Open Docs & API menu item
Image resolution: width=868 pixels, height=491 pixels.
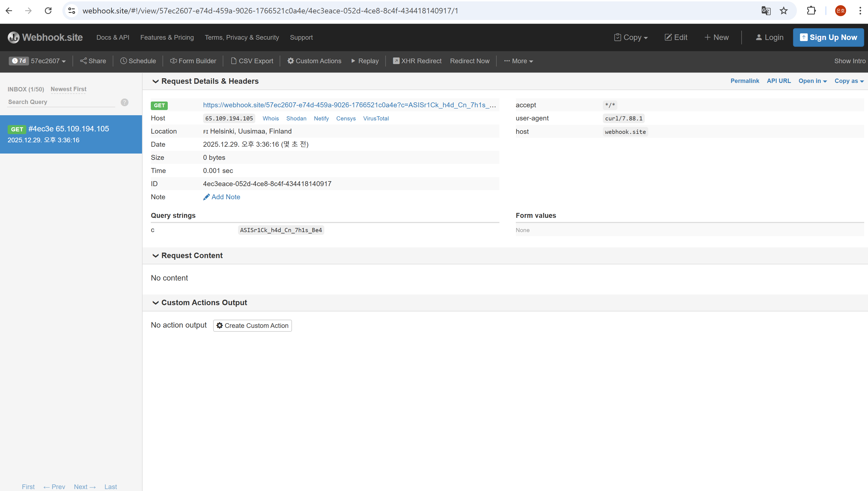coord(112,37)
